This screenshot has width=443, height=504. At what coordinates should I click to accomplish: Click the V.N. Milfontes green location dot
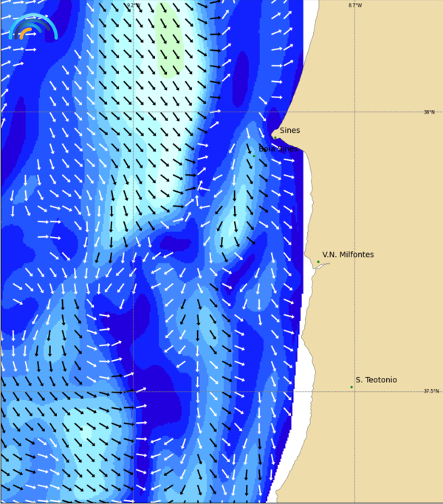point(318,261)
